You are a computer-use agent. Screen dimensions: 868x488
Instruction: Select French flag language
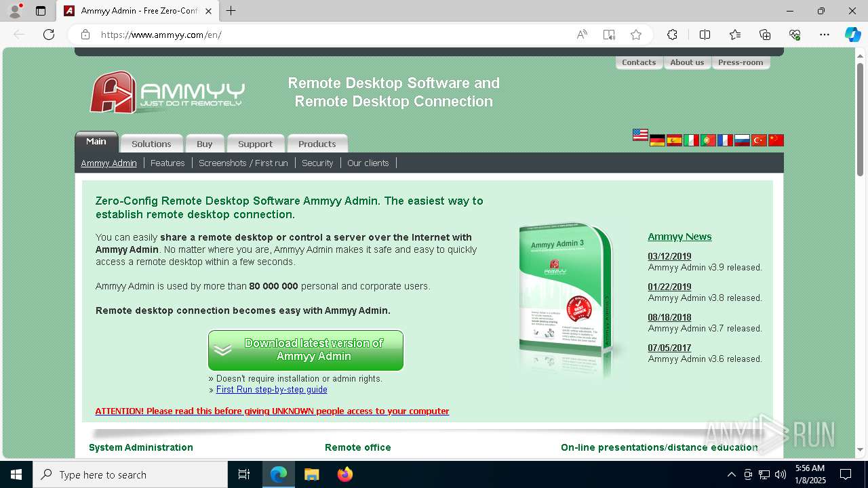pos(725,140)
